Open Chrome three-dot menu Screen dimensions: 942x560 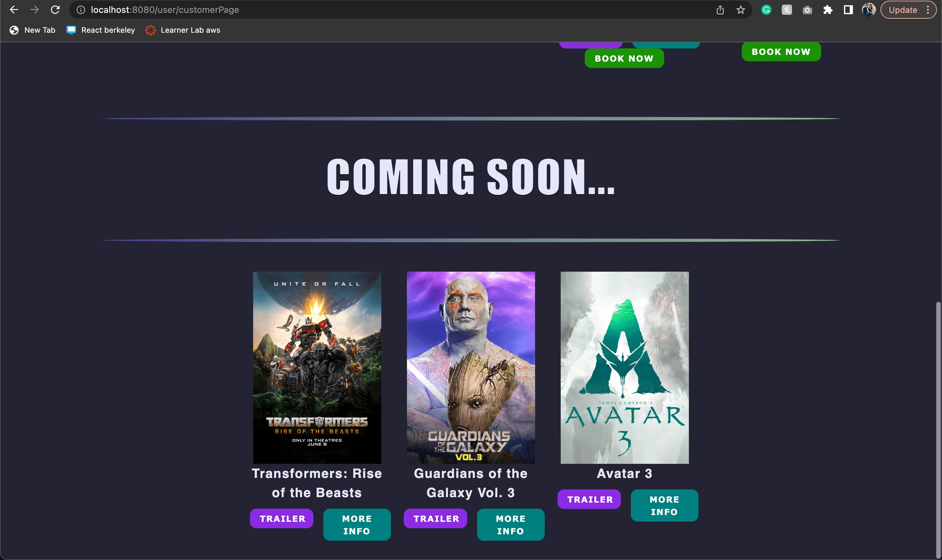click(x=928, y=10)
